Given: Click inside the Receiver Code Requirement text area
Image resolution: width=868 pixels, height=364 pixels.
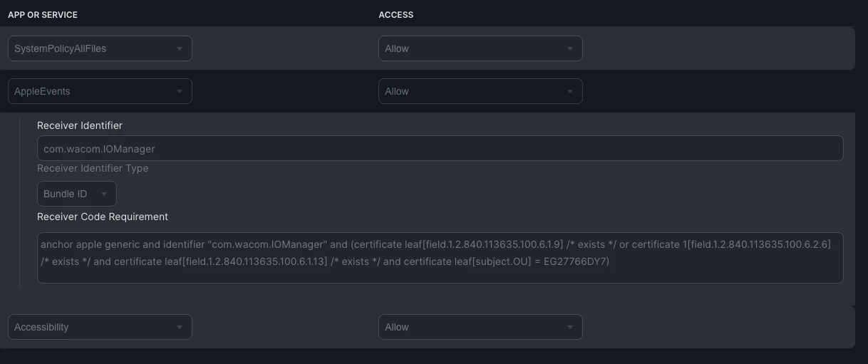Looking at the screenshot, I should point(440,257).
